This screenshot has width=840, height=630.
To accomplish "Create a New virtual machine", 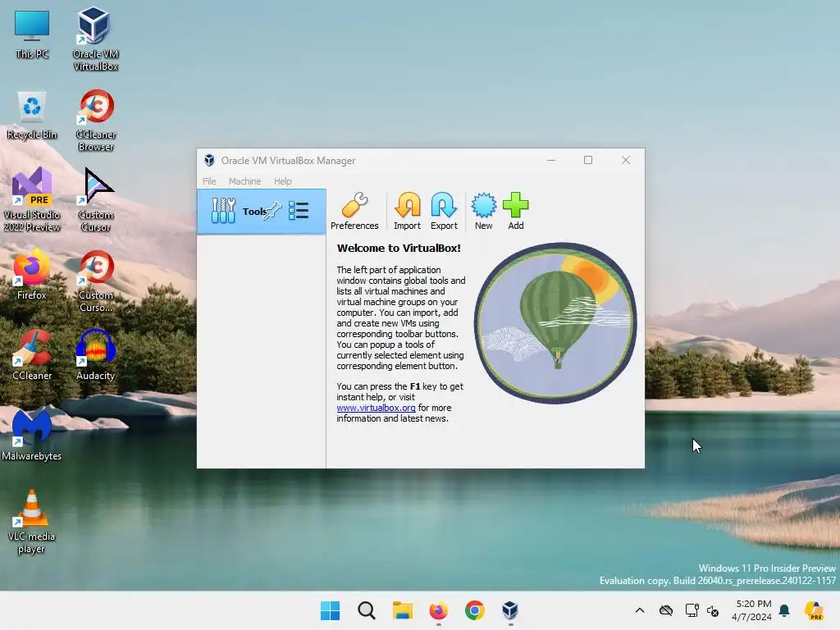I will click(483, 212).
